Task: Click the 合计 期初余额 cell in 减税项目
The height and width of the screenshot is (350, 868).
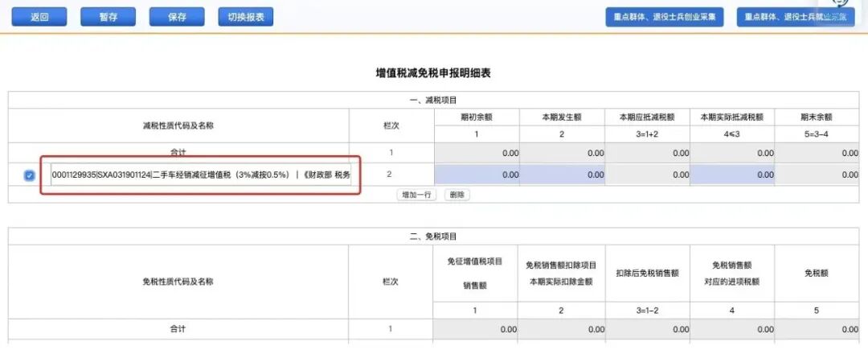Action: [x=477, y=154]
